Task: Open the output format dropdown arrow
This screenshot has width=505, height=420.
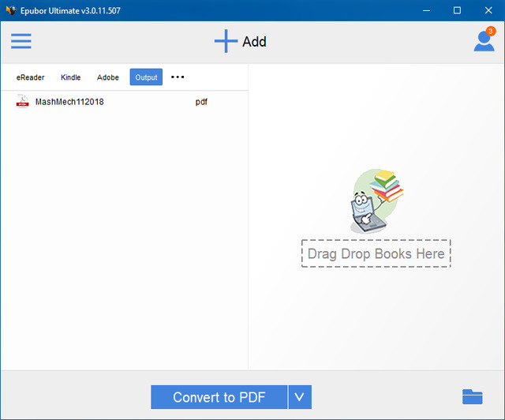Action: 300,397
